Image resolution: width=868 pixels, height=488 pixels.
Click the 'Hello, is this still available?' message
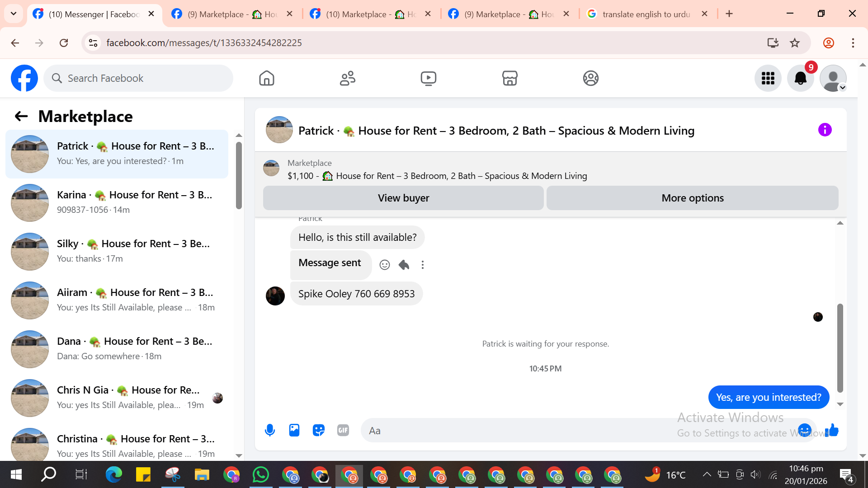[357, 237]
